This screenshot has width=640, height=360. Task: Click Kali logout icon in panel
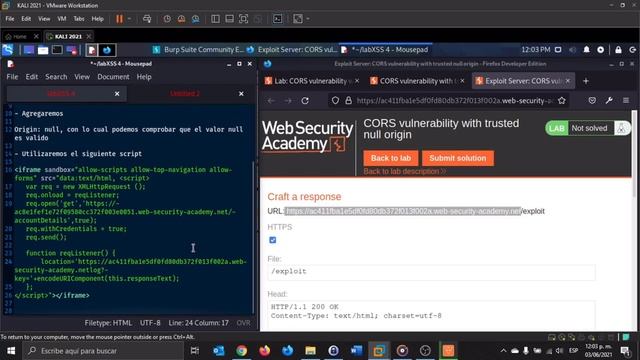click(633, 49)
